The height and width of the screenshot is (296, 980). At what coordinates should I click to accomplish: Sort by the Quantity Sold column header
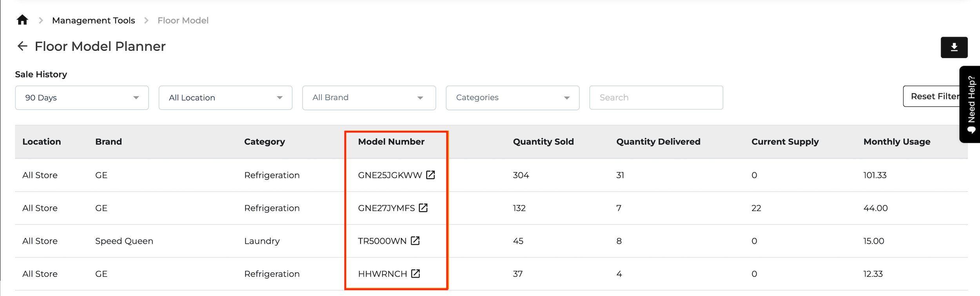543,142
